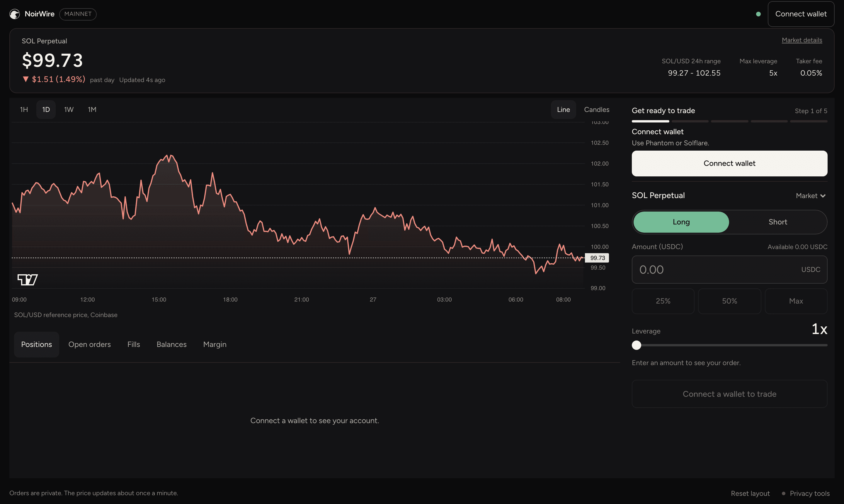Click the $99.73 headline price
The height and width of the screenshot is (504, 844).
coord(52,60)
